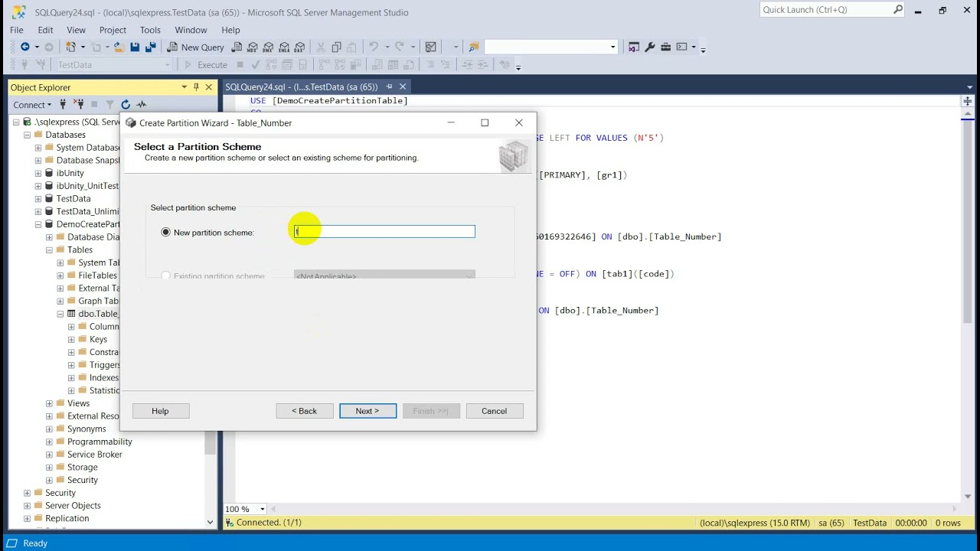Viewport: 980px width, 551px height.
Task: Expand the Synonyms tree node
Action: point(49,429)
